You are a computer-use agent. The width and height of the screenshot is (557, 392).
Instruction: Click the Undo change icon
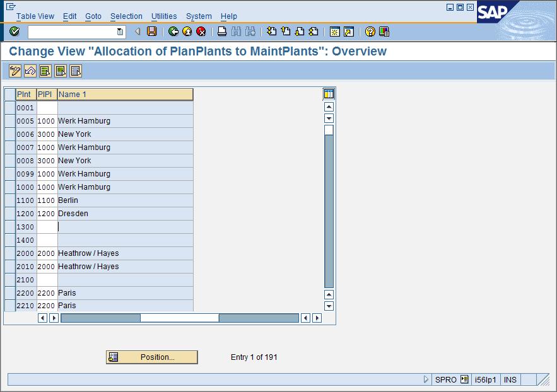click(x=30, y=71)
